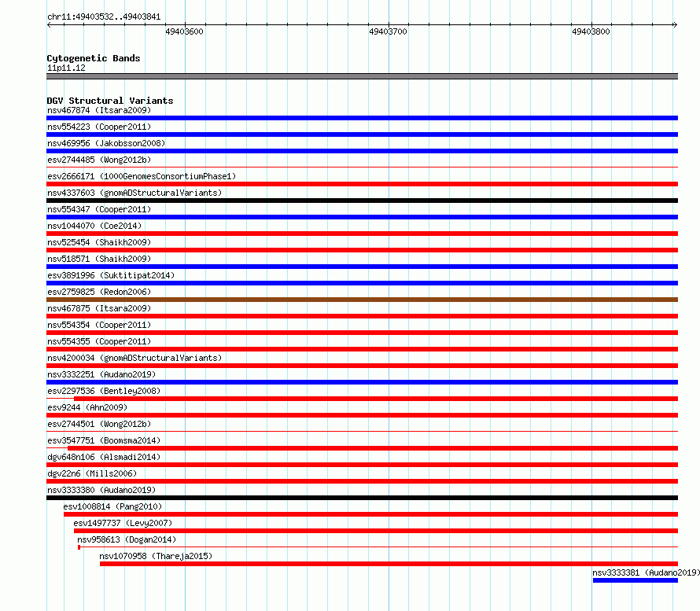Click the 49403600 ruler label
700x611 pixels.
184,31
